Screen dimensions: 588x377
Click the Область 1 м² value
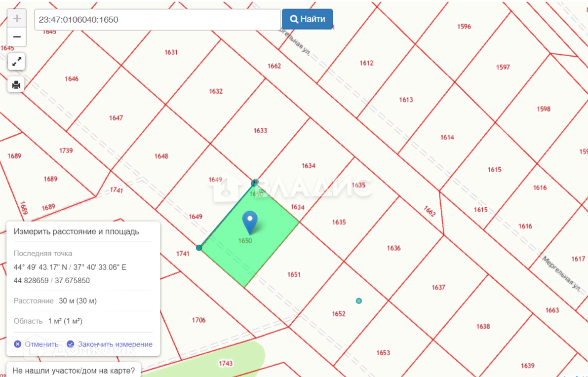65,321
